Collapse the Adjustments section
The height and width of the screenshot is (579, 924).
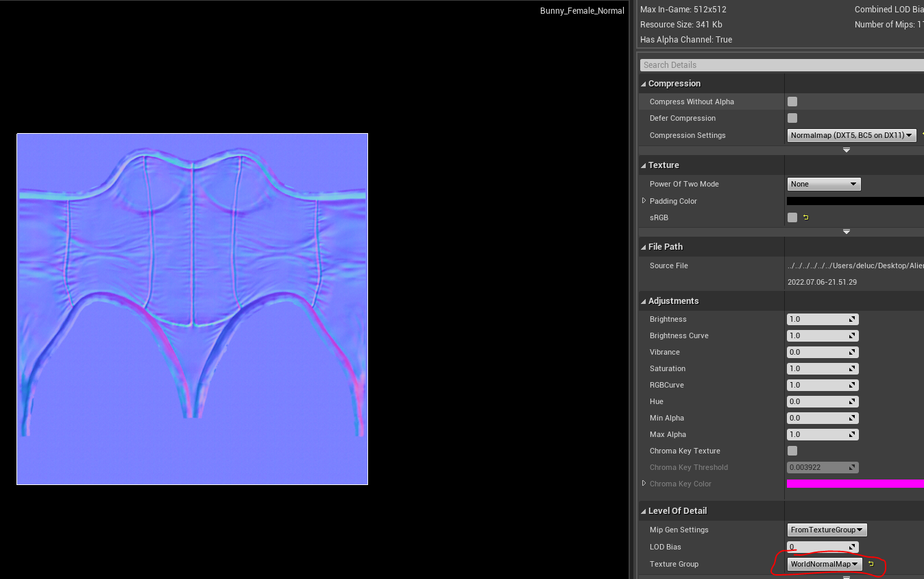pos(643,300)
